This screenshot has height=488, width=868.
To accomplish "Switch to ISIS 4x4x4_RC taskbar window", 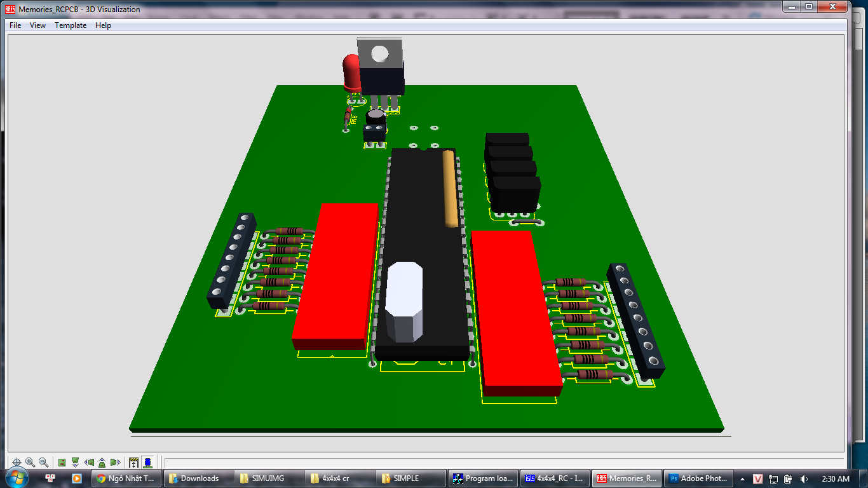I will pyautogui.click(x=556, y=478).
